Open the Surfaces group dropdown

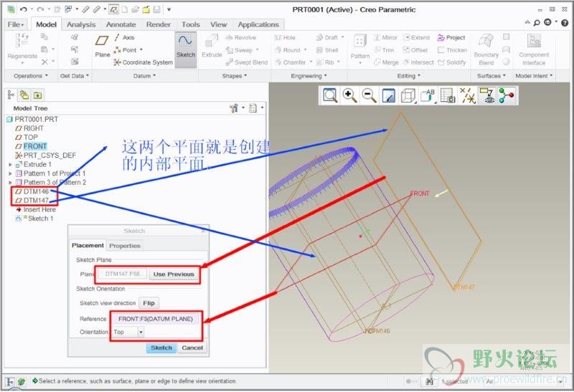pos(491,76)
